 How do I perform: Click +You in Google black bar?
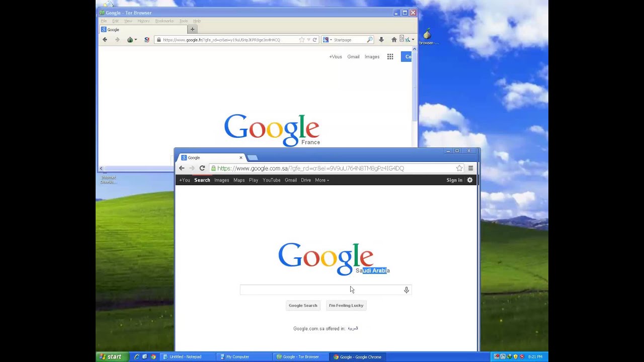click(x=185, y=180)
